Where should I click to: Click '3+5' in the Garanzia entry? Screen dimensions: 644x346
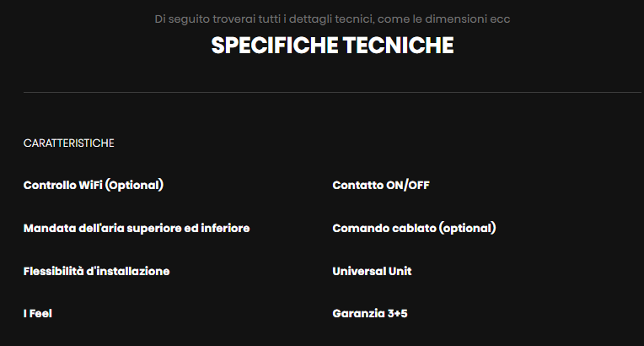pyautogui.click(x=395, y=314)
